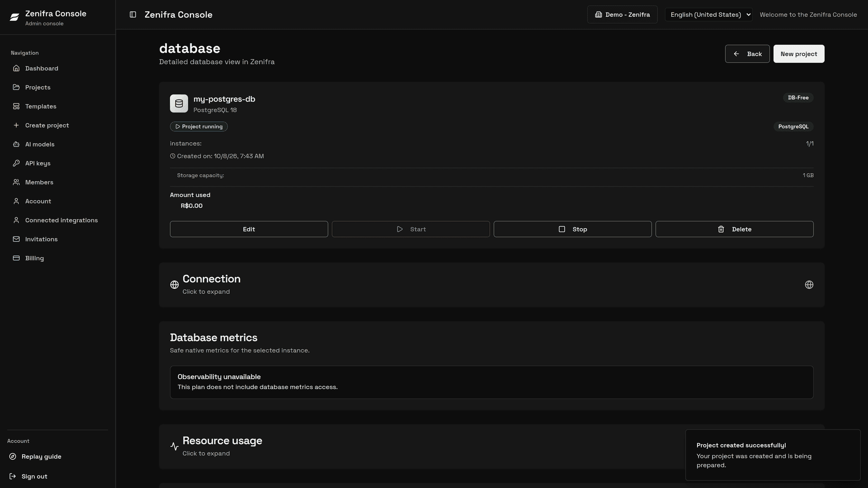
Task: Click the my-postgres-db database icon
Action: (x=179, y=103)
